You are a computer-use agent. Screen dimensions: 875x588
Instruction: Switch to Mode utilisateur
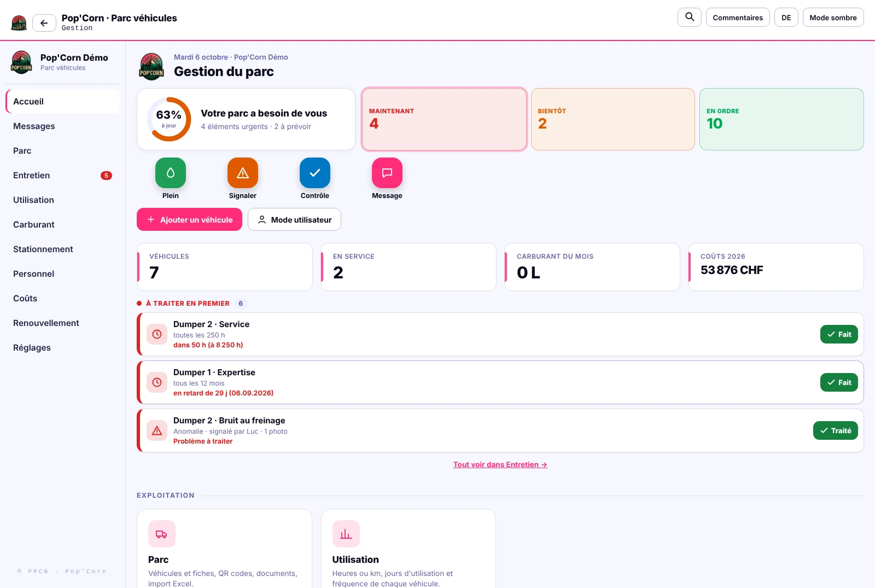[294, 219]
